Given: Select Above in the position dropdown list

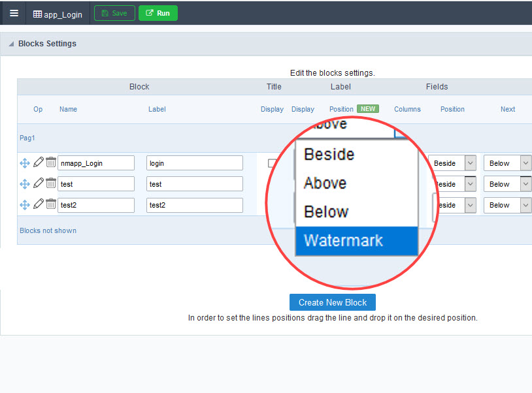Looking at the screenshot, I should pos(357,183).
